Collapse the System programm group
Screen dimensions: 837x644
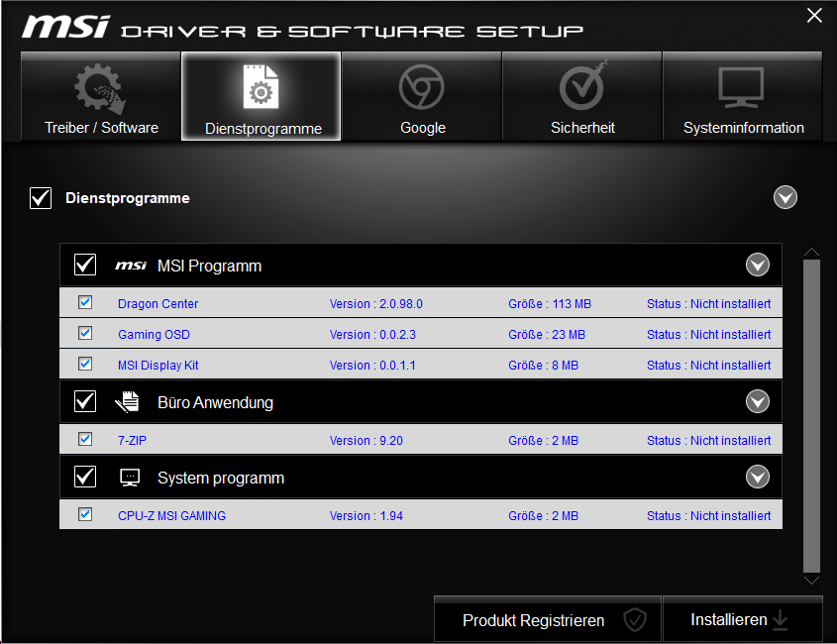[758, 477]
